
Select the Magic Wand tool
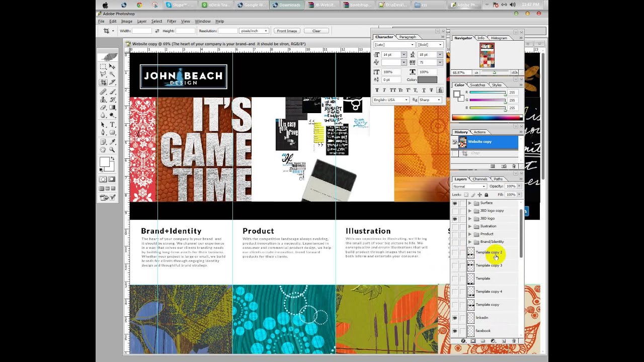click(112, 74)
